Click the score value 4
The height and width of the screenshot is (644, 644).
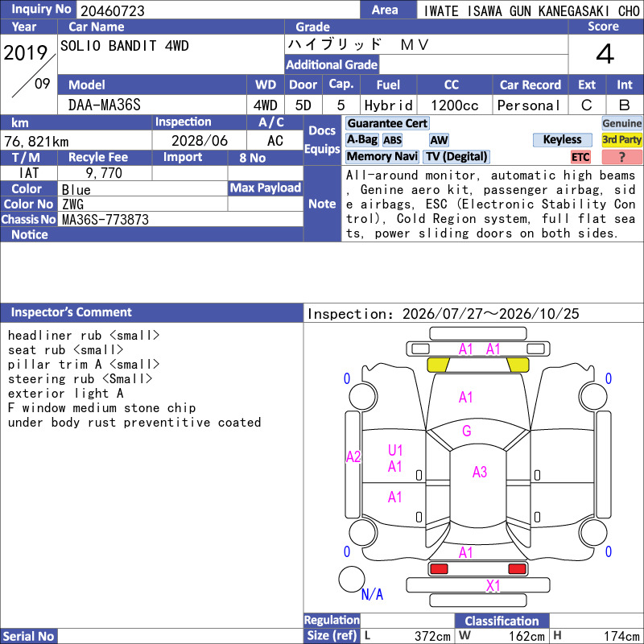[x=605, y=54]
